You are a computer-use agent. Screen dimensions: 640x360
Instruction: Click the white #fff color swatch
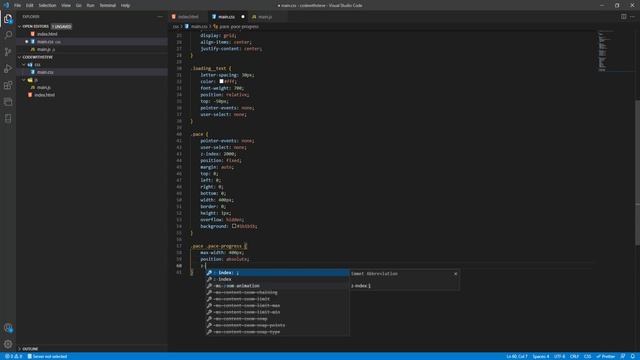pos(221,81)
